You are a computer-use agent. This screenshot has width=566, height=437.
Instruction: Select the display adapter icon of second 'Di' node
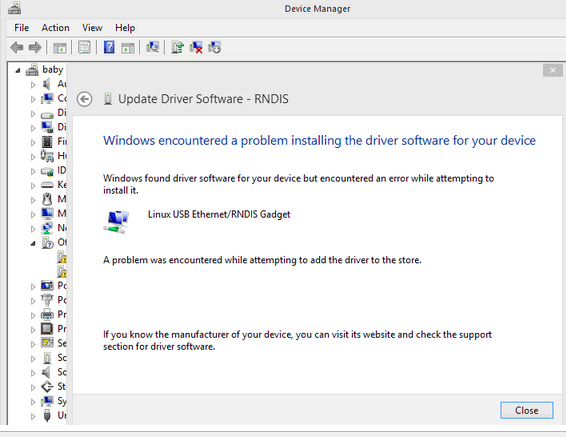click(x=47, y=127)
